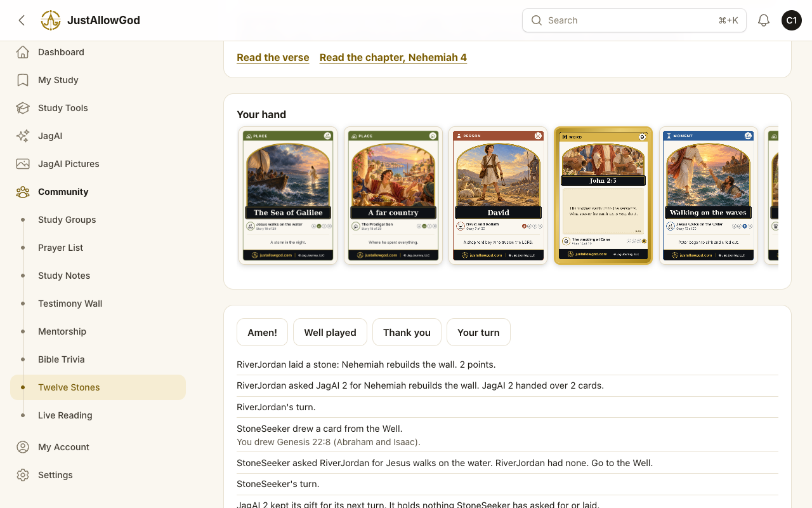Open the C1 profile avatar

click(792, 20)
